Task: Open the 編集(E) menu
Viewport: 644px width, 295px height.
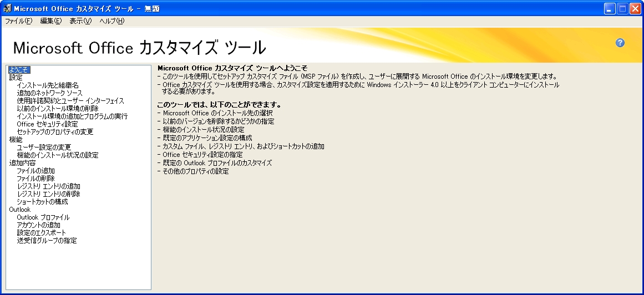Action: 51,21
